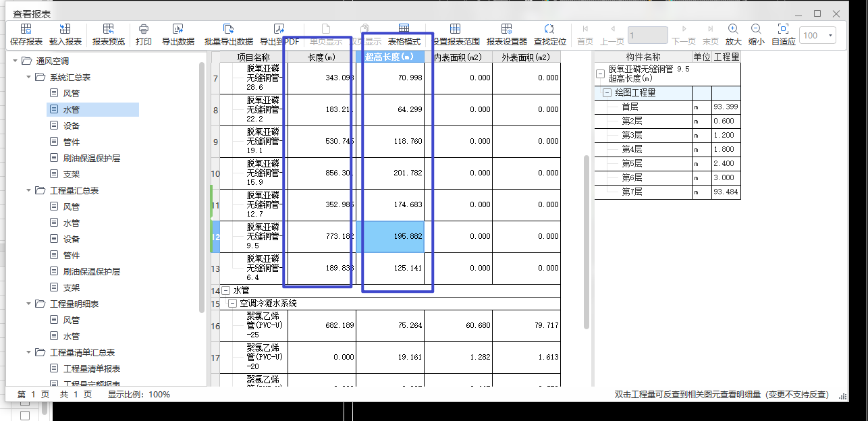Select the highlighted 195.882 cell
This screenshot has height=421, width=868.
pos(390,237)
